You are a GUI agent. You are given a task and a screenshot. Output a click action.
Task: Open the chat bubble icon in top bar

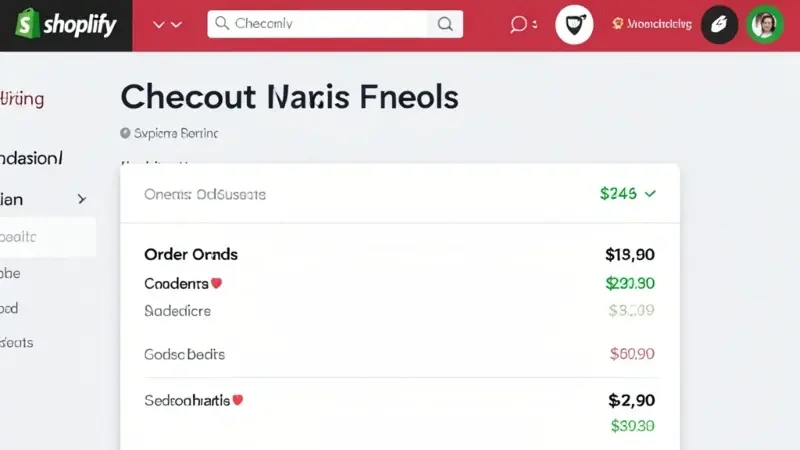(518, 24)
